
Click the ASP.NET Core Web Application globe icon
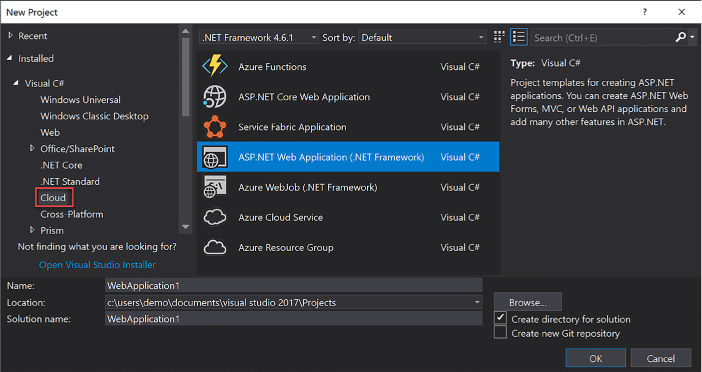[x=215, y=97]
